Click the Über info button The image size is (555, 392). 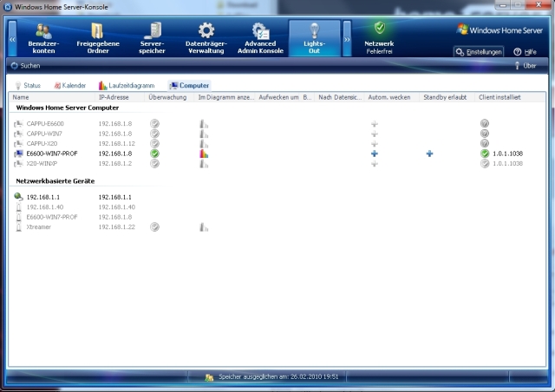click(x=526, y=66)
